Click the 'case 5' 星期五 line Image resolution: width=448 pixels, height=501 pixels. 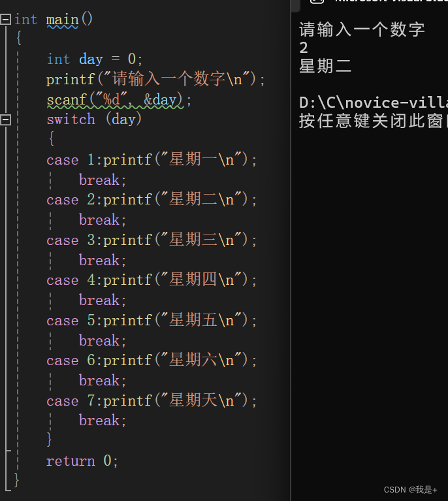[x=152, y=320]
